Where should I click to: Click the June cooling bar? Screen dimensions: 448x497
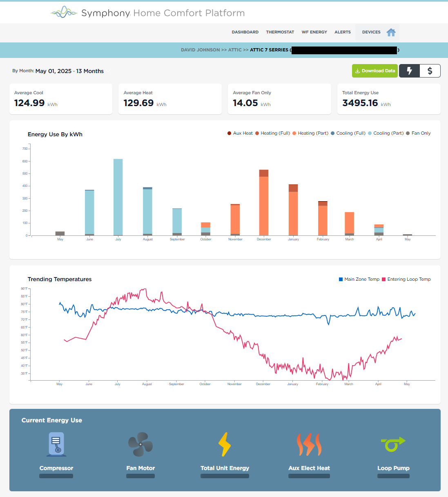click(x=89, y=213)
